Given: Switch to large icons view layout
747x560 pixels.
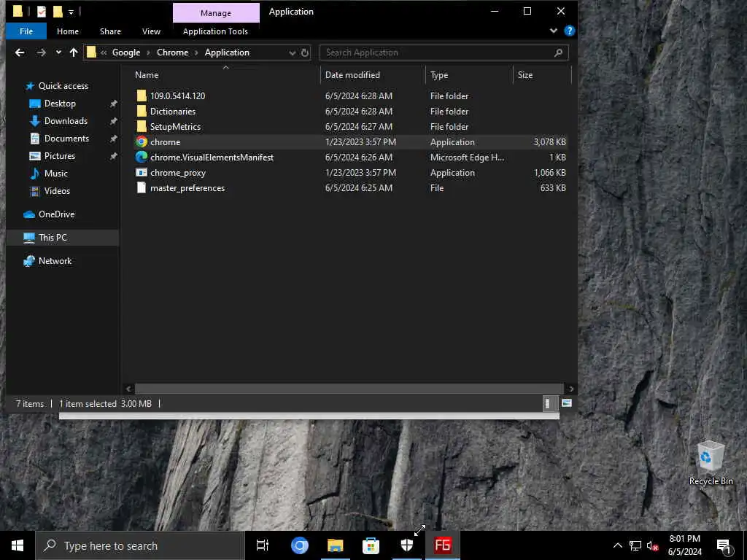Looking at the screenshot, I should pos(566,403).
